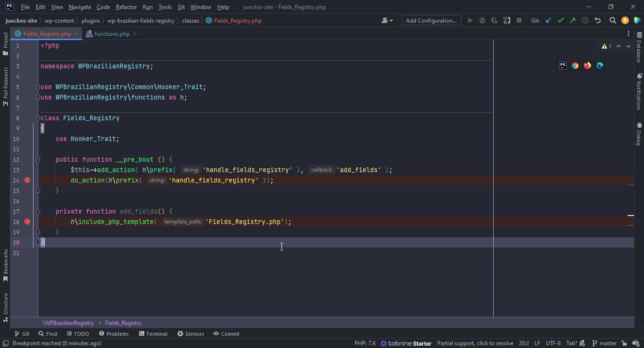Viewport: 644px width, 348px height.
Task: Open the Project tool window
Action: [x=5, y=44]
